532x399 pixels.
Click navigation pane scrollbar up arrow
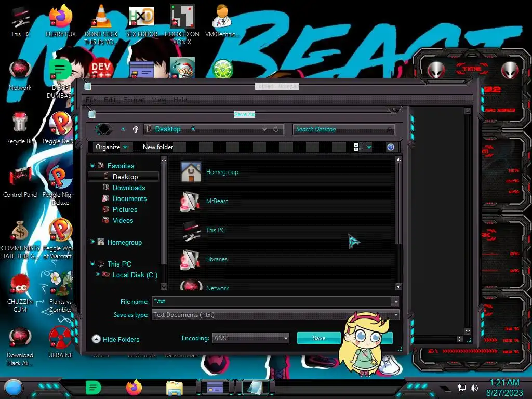point(164,159)
